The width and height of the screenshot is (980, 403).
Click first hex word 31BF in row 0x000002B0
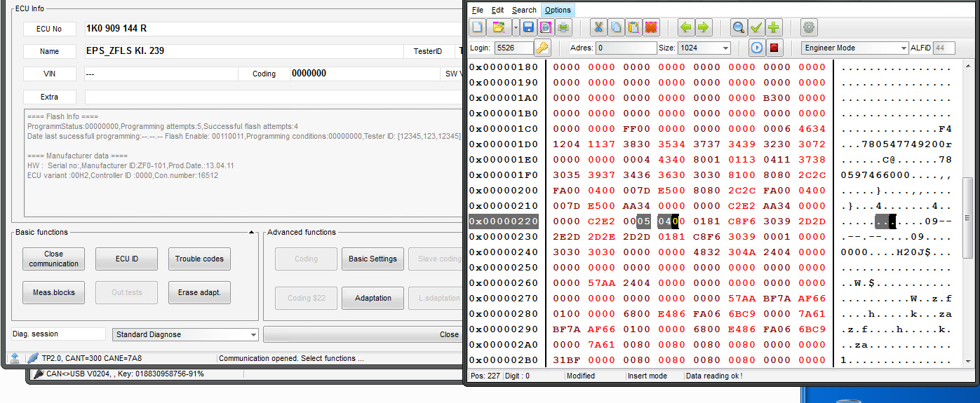point(567,360)
